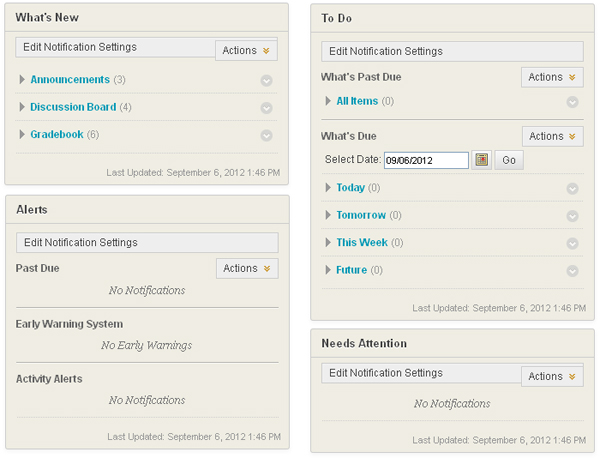Open the Actions menu in Alerts Past Due

click(x=247, y=268)
